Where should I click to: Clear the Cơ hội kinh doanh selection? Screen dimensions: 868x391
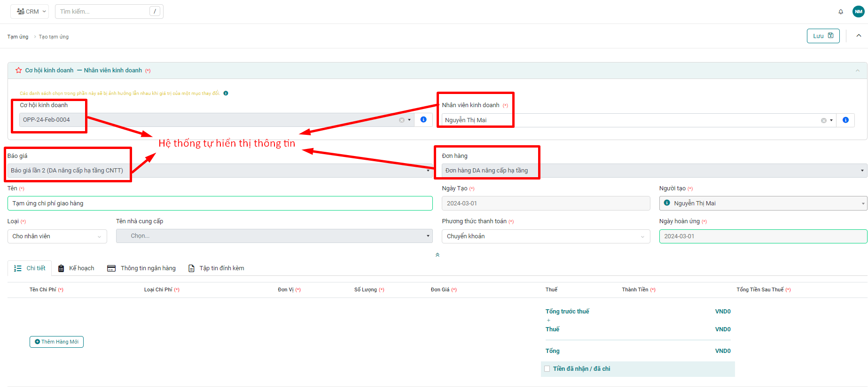pyautogui.click(x=402, y=120)
